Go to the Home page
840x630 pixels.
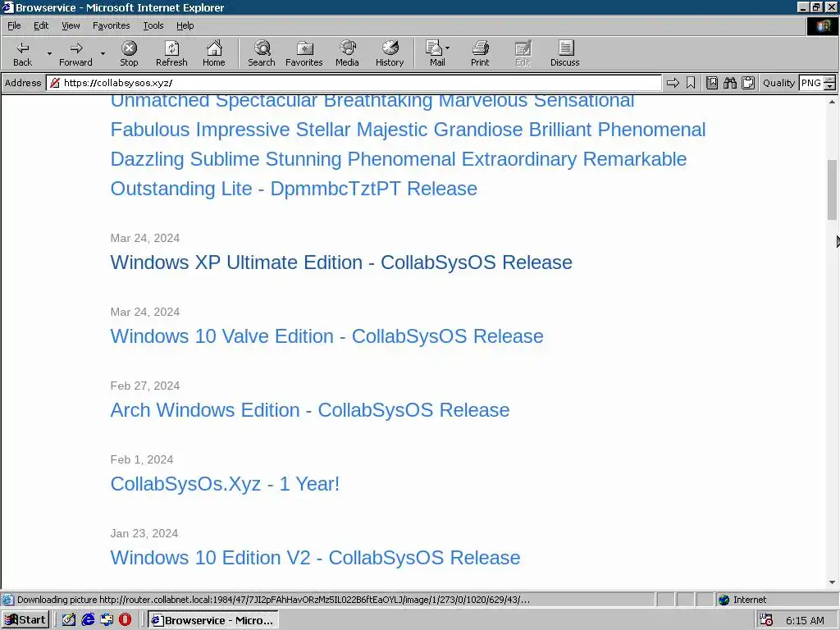pos(214,53)
